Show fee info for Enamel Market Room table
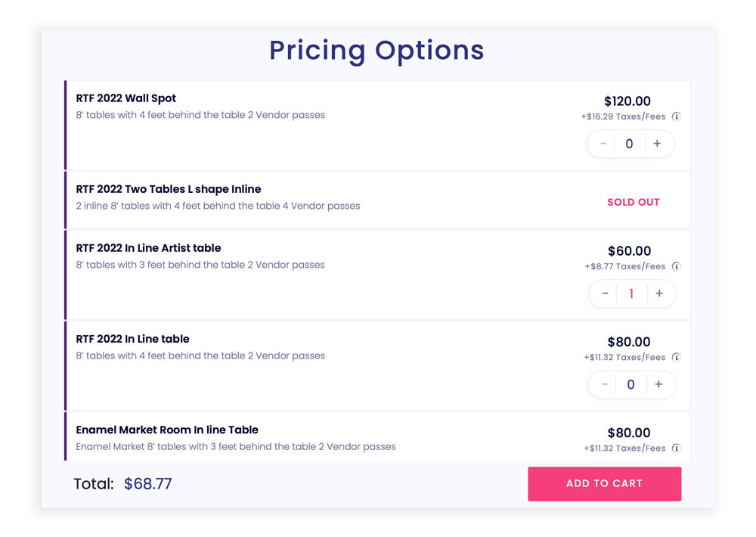 click(x=677, y=449)
